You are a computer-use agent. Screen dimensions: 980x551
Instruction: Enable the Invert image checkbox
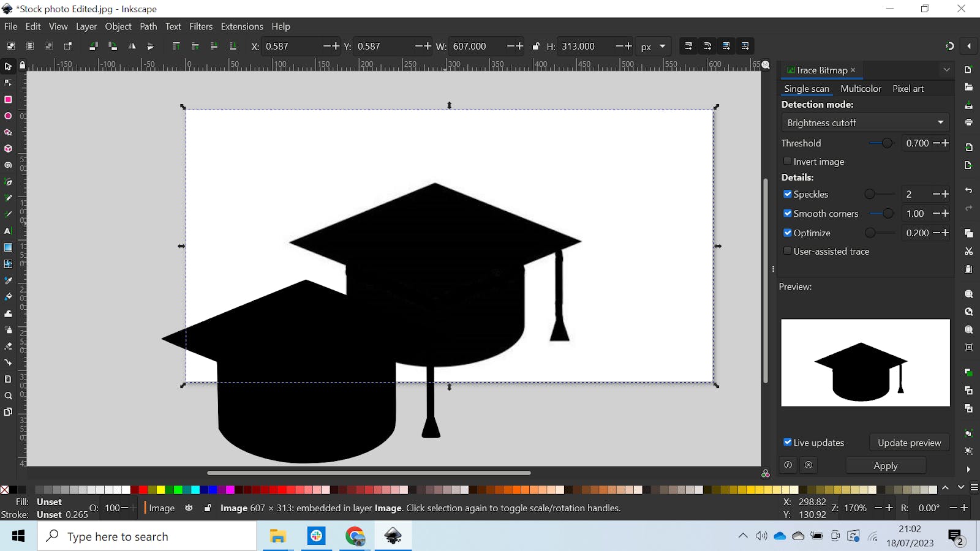(788, 161)
